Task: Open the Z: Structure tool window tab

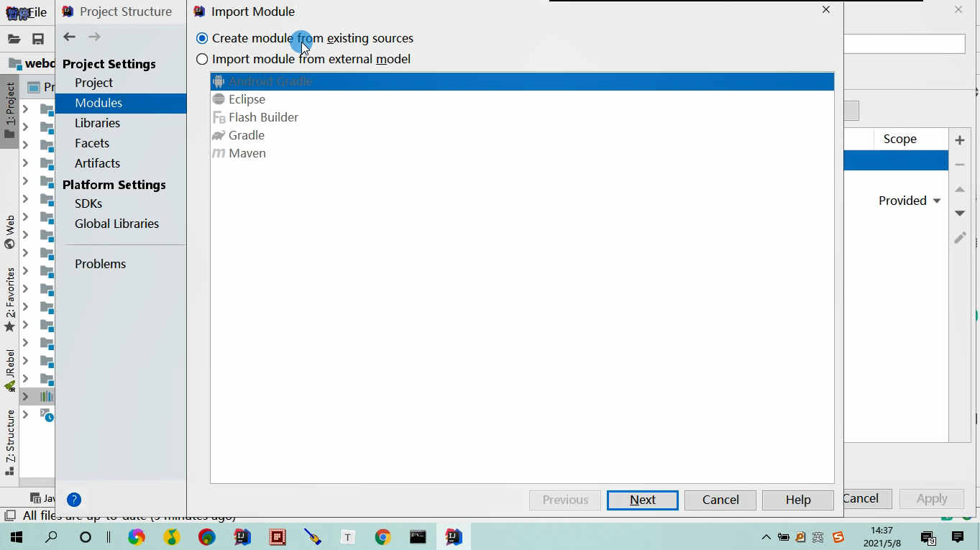Action: 9,443
